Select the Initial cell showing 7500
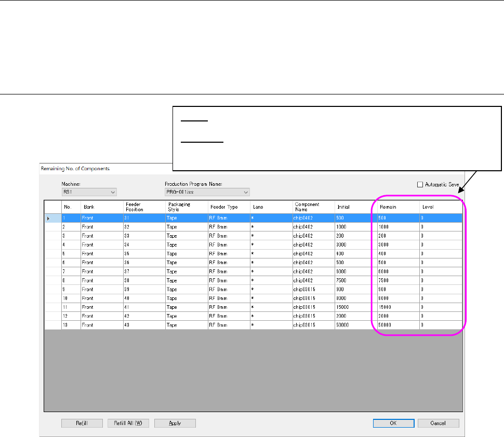Image resolution: width=504 pixels, height=437 pixels. tap(352, 280)
